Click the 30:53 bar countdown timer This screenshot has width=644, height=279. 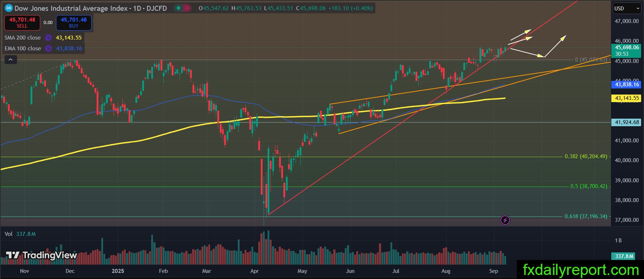click(622, 54)
